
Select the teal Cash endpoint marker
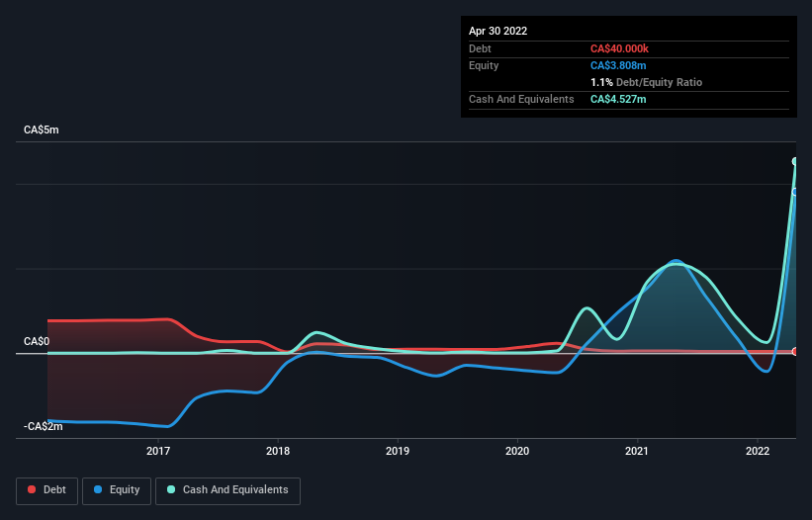(x=795, y=161)
